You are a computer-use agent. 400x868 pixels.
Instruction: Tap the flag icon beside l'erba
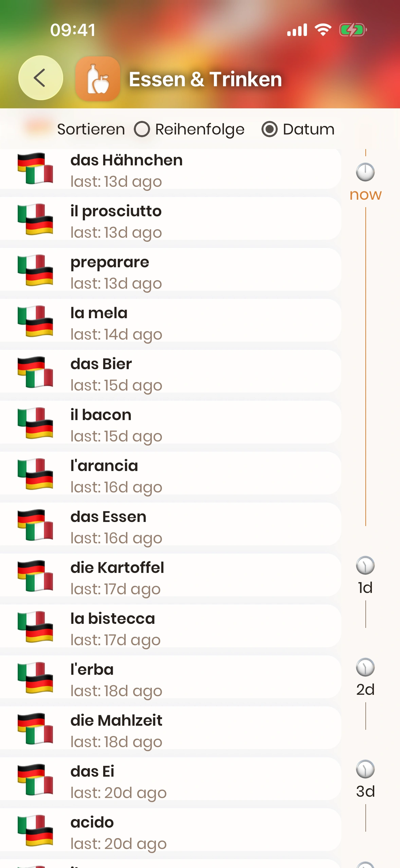click(x=35, y=678)
